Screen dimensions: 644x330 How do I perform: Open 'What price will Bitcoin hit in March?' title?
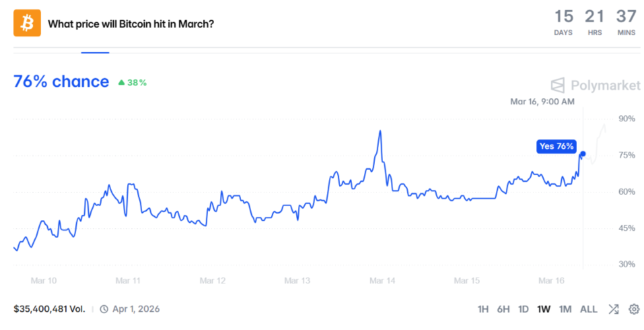(x=131, y=24)
